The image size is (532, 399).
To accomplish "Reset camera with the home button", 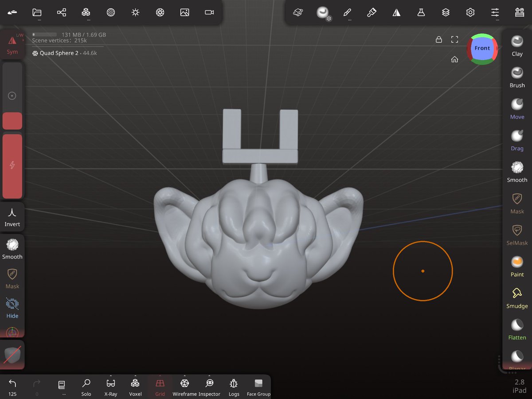I will (x=454, y=59).
